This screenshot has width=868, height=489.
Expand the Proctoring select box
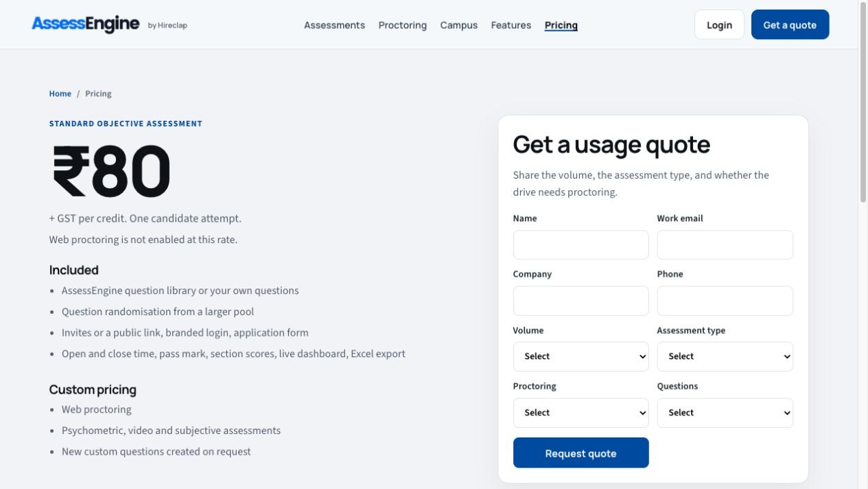[x=580, y=413]
